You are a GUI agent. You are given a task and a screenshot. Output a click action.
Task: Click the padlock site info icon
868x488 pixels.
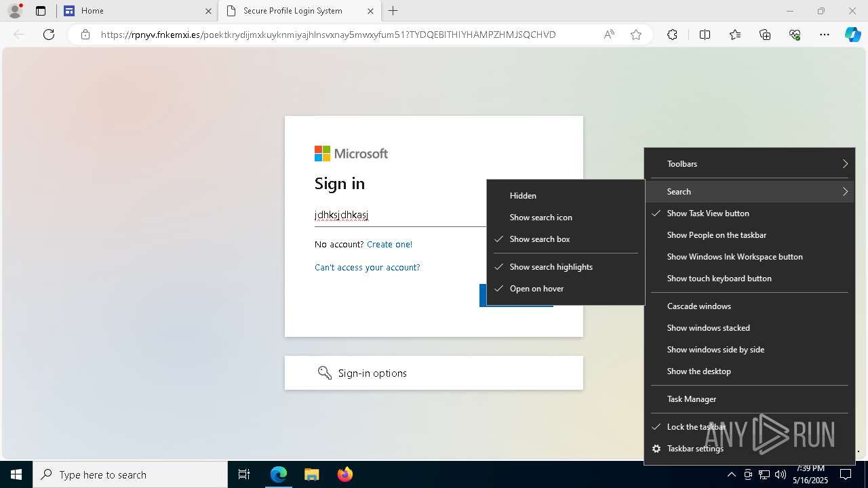[x=85, y=35]
